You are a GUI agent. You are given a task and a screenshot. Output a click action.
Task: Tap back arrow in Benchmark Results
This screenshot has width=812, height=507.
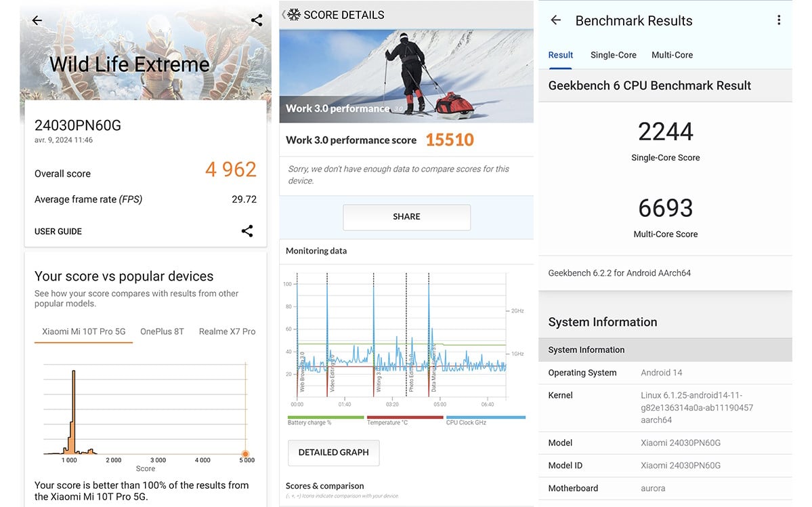pyautogui.click(x=555, y=20)
